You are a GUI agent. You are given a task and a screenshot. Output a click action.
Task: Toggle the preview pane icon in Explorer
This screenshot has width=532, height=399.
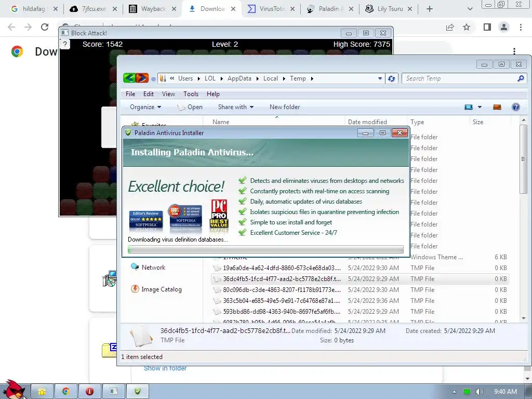tap(497, 107)
